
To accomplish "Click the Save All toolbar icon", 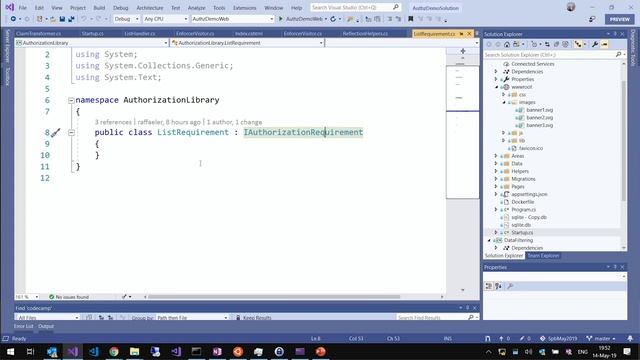I will click(x=71, y=19).
